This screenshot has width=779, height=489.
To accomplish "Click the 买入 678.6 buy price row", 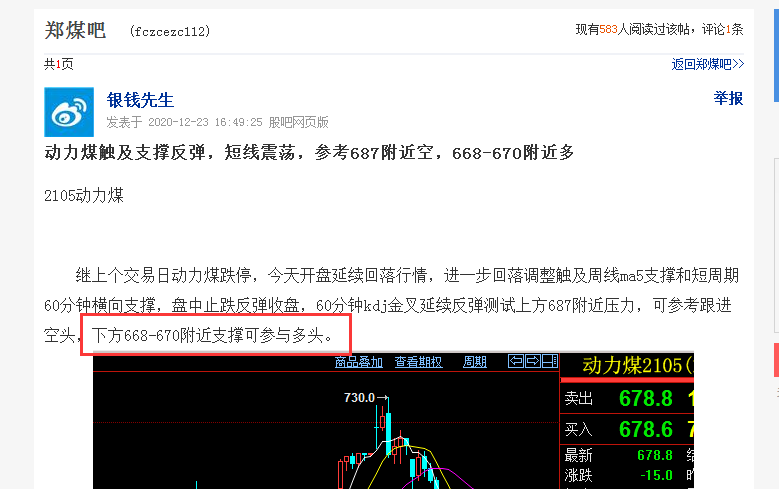I will coord(627,429).
